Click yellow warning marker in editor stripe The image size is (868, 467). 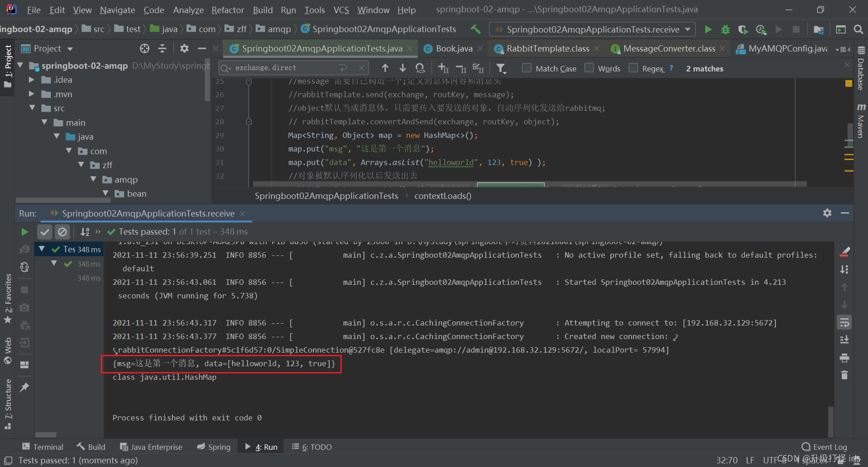tap(849, 83)
